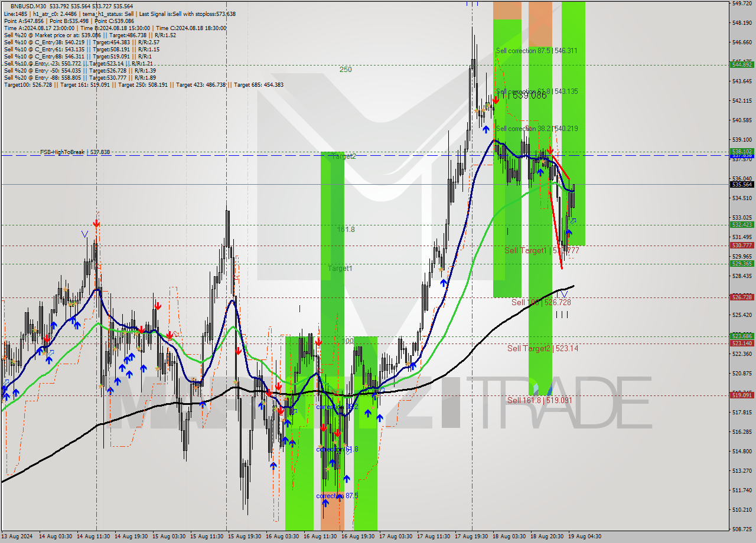Click the 548.190 price scale value
This screenshot has width=756, height=543.
742,23
